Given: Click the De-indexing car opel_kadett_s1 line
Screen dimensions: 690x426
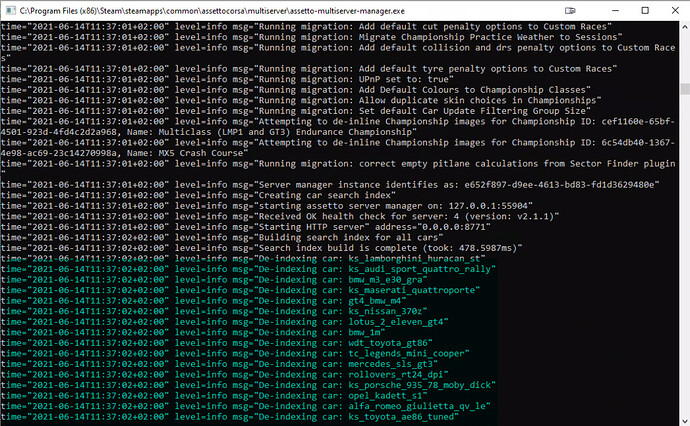Looking at the screenshot, I should point(214,396).
